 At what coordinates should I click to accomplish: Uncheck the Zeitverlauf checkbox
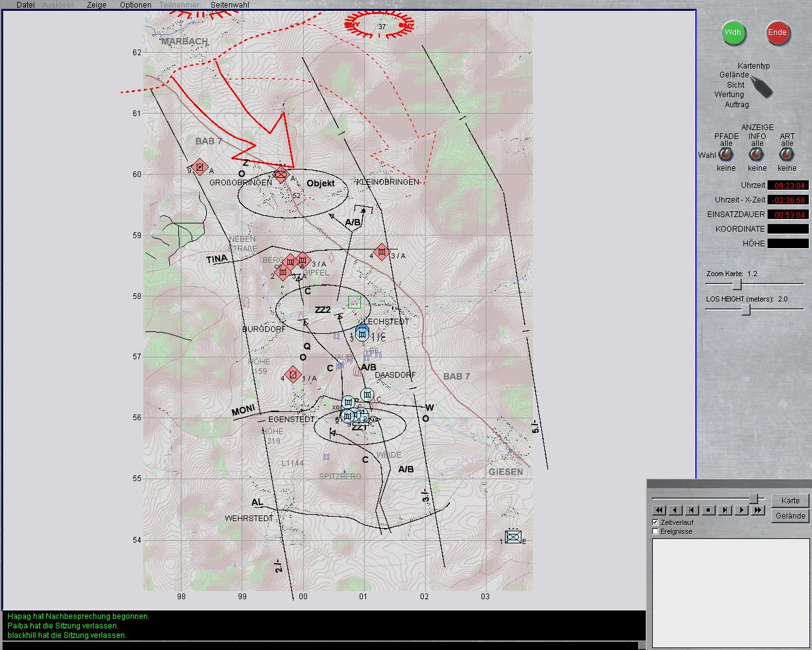[x=655, y=522]
